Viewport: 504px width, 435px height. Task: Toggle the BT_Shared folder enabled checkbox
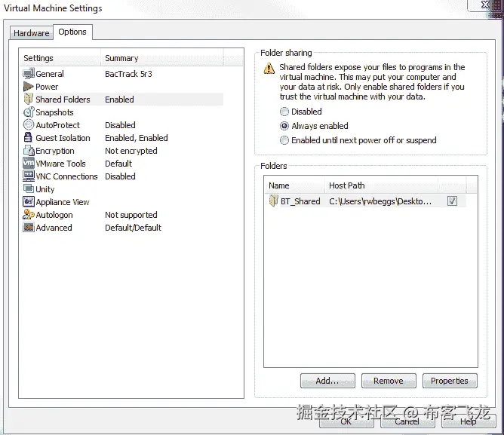(452, 201)
